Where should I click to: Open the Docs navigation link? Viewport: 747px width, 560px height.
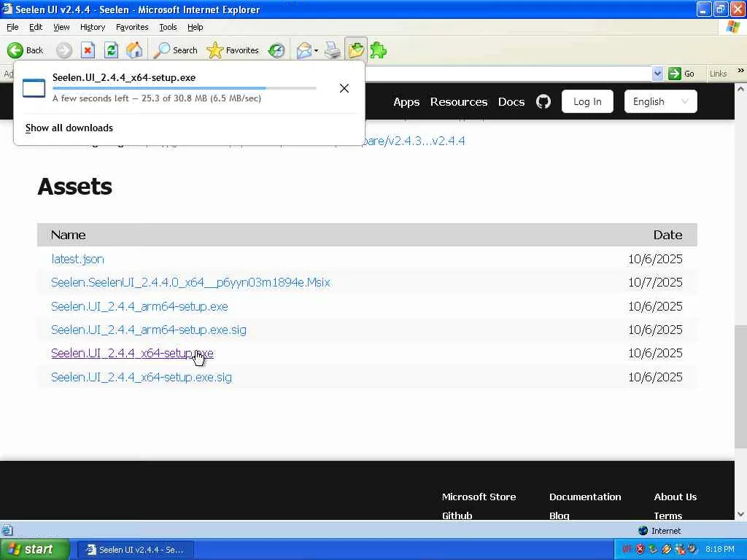(x=511, y=102)
